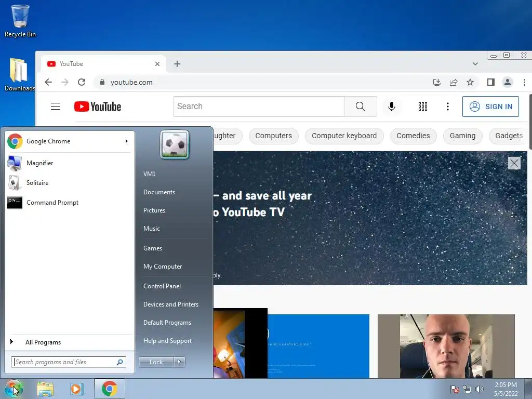The width and height of the screenshot is (532, 399).
Task: Select the Gadgets filter chip
Action: [x=509, y=136]
